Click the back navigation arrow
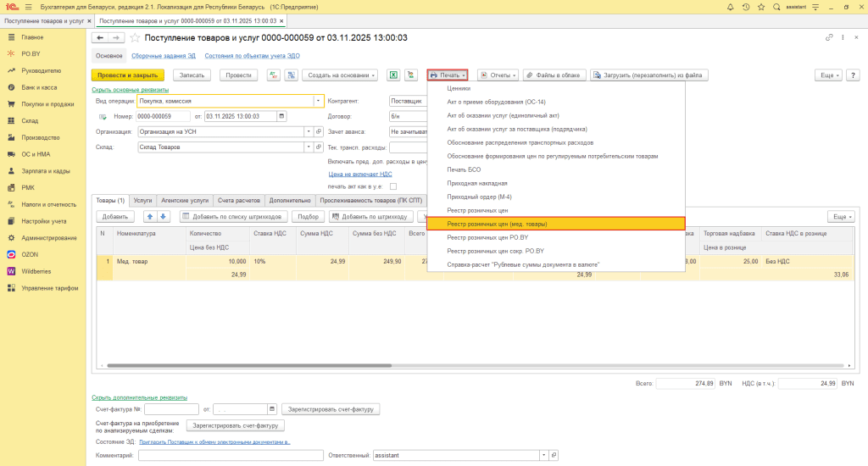Screen dimensions: 868x466 pyautogui.click(x=99, y=38)
